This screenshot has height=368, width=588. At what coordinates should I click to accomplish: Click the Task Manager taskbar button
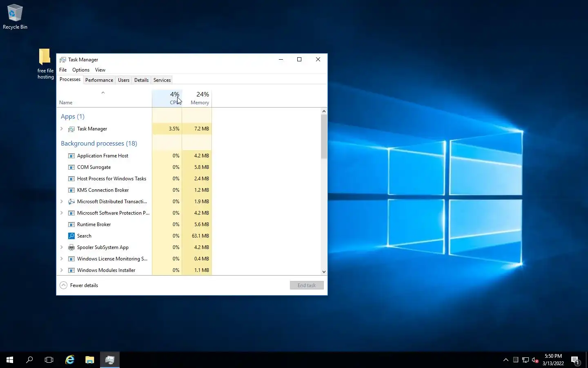tap(109, 360)
